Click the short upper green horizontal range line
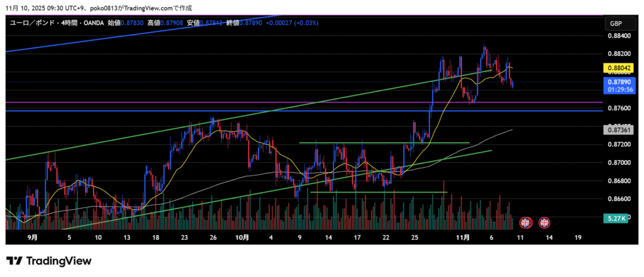Image resolution: width=644 pixels, height=277 pixels. [384, 143]
